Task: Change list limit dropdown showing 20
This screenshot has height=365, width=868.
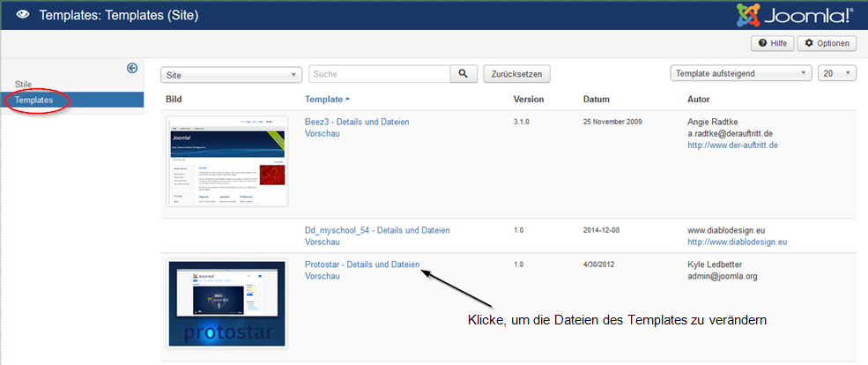Action: [836, 74]
